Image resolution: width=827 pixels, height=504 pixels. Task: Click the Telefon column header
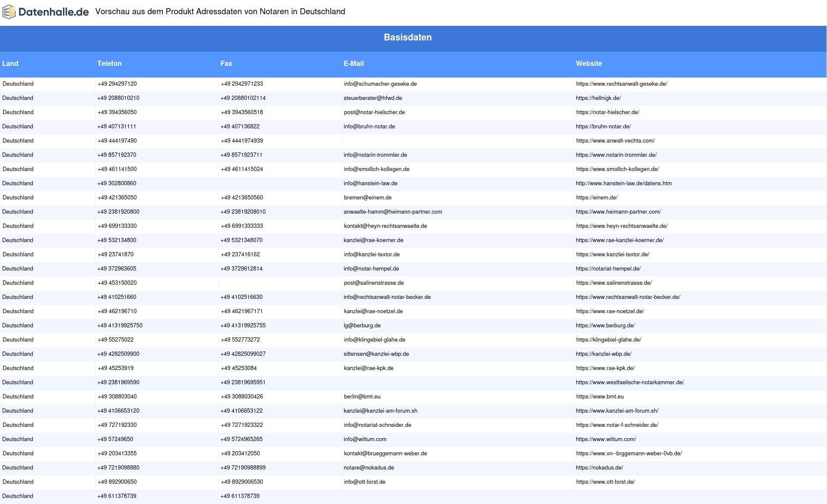click(x=109, y=63)
